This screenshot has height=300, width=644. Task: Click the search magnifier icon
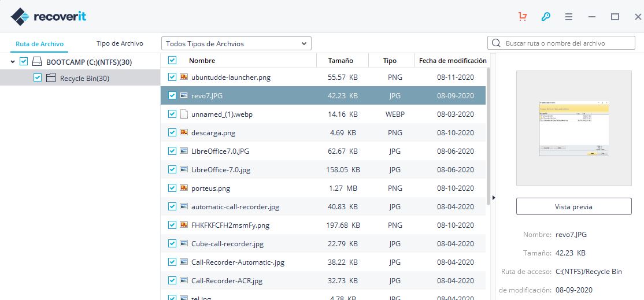pos(496,43)
